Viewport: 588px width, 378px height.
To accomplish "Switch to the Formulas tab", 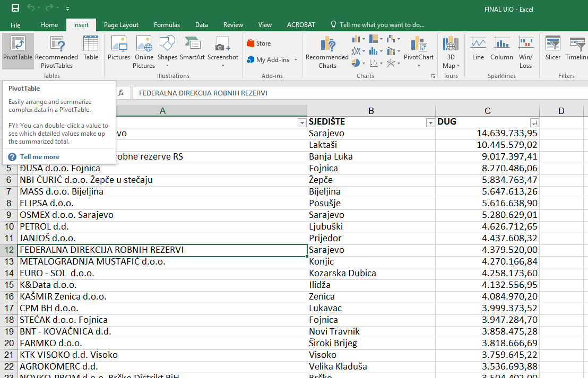I will (x=167, y=25).
